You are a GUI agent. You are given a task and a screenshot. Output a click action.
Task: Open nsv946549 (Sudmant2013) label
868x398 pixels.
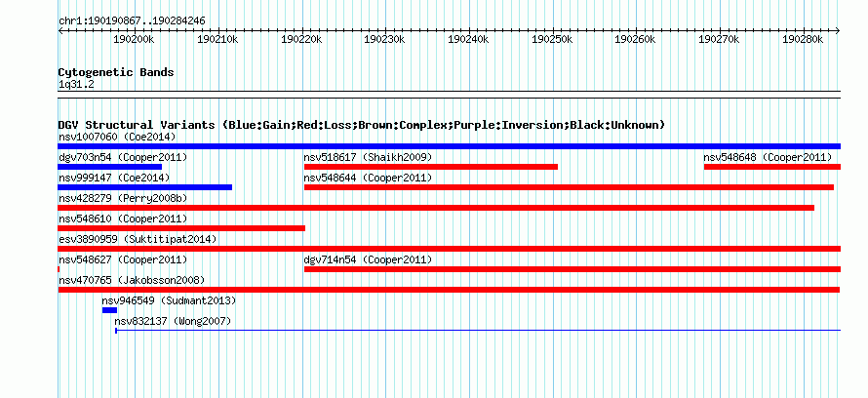(x=169, y=300)
